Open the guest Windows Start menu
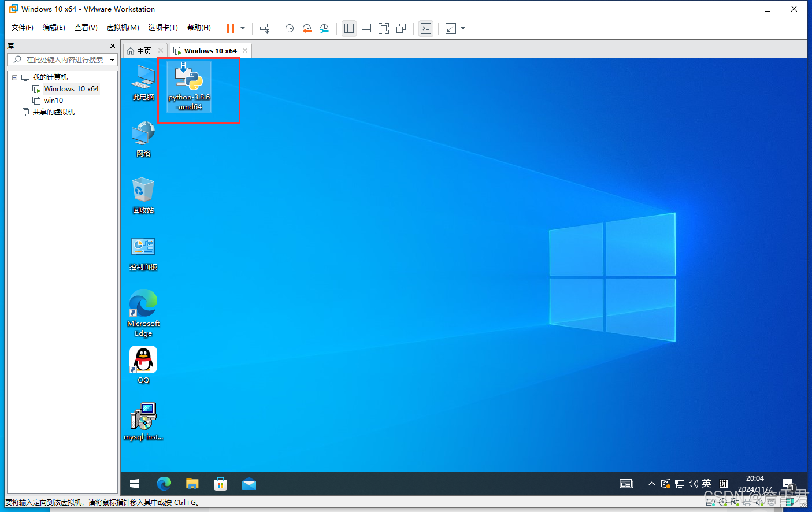Viewport: 812px width, 512px height. click(x=135, y=484)
